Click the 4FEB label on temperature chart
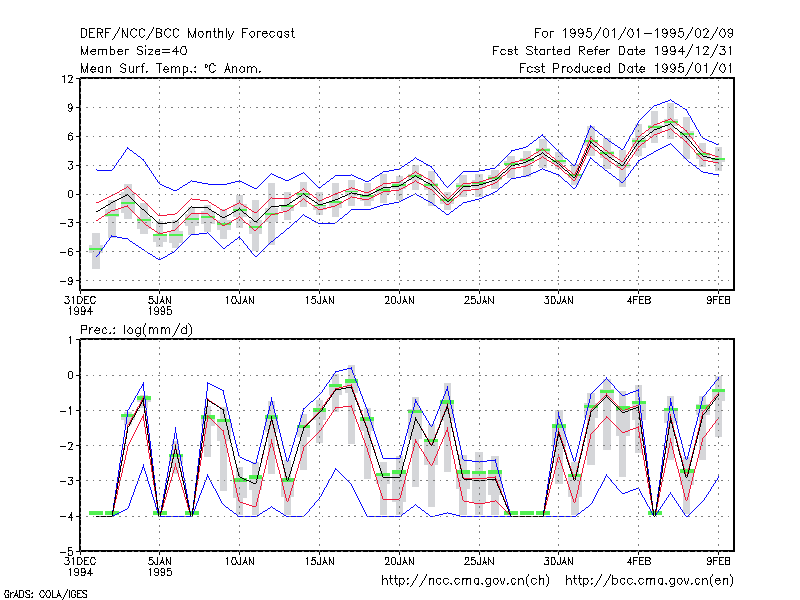 coord(639,301)
